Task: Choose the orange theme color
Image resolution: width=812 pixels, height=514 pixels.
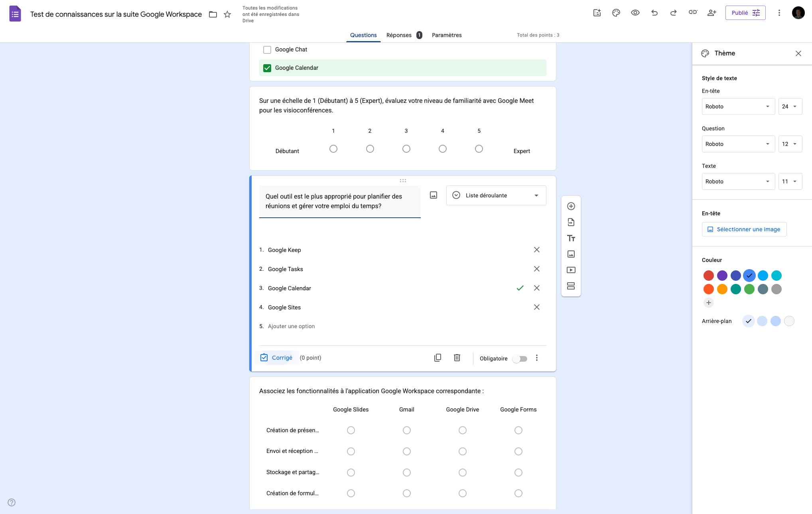Action: point(722,289)
